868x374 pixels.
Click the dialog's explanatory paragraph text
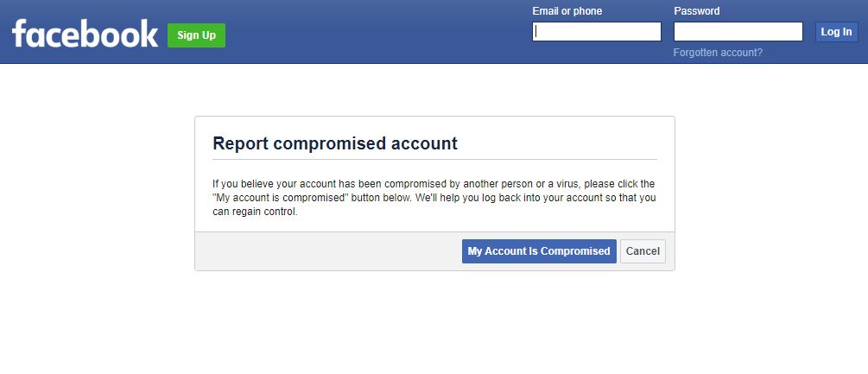click(x=434, y=198)
